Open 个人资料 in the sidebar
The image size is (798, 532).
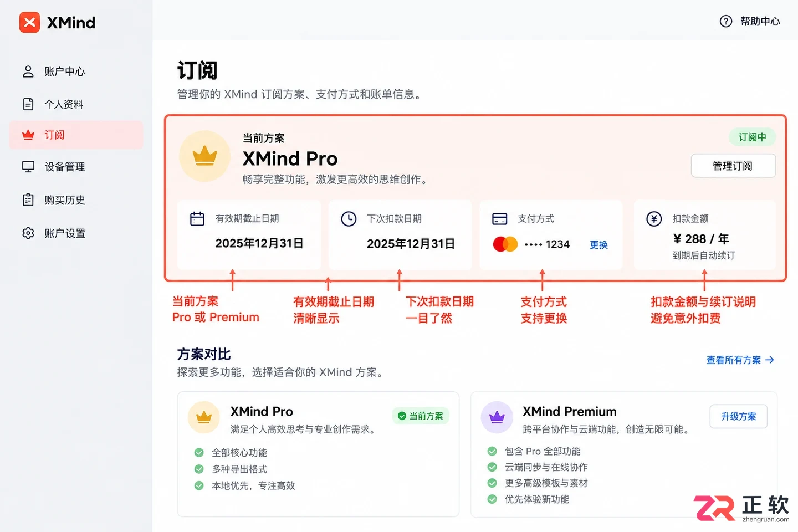[x=76, y=104]
